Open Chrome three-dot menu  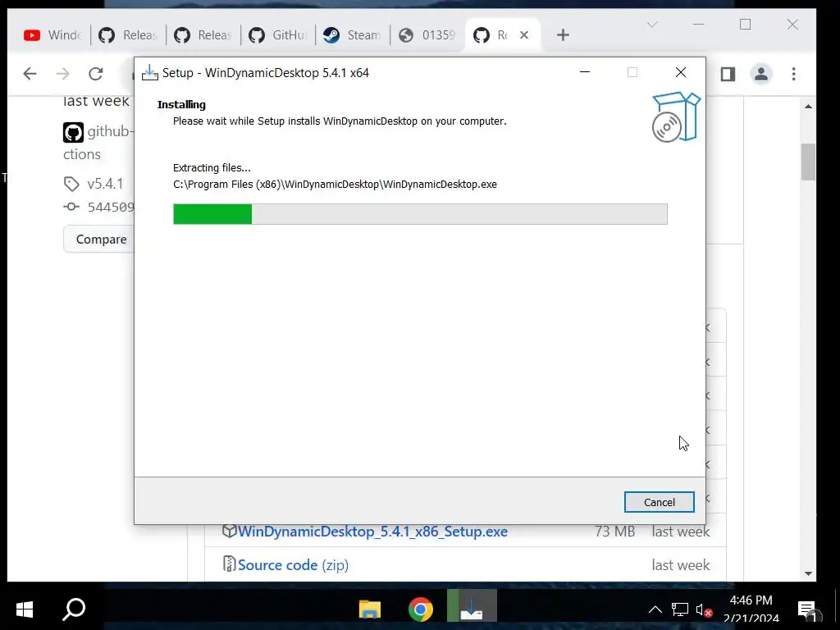click(793, 74)
